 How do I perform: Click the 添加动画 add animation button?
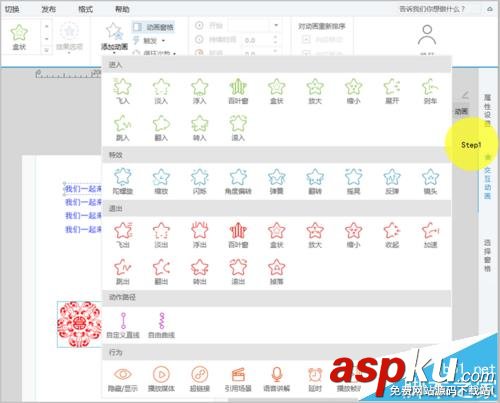(x=114, y=37)
